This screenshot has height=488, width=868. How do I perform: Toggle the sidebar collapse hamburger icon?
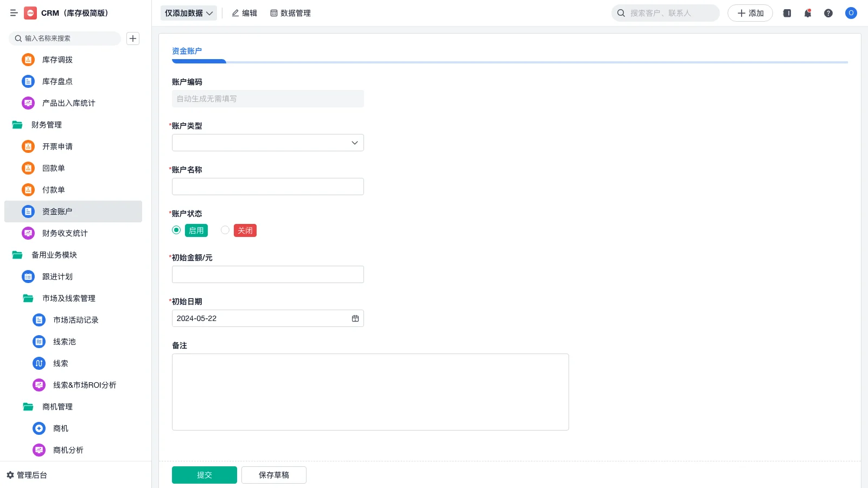point(14,13)
